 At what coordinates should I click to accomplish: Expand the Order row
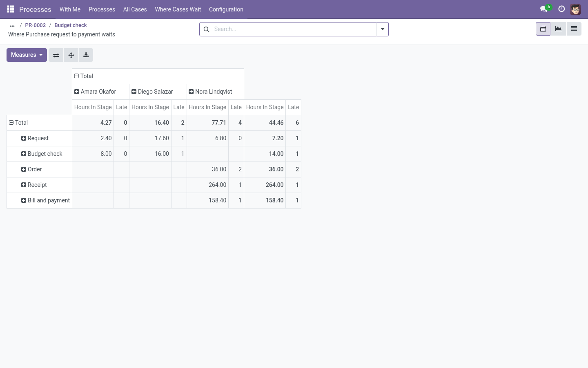click(39, 169)
